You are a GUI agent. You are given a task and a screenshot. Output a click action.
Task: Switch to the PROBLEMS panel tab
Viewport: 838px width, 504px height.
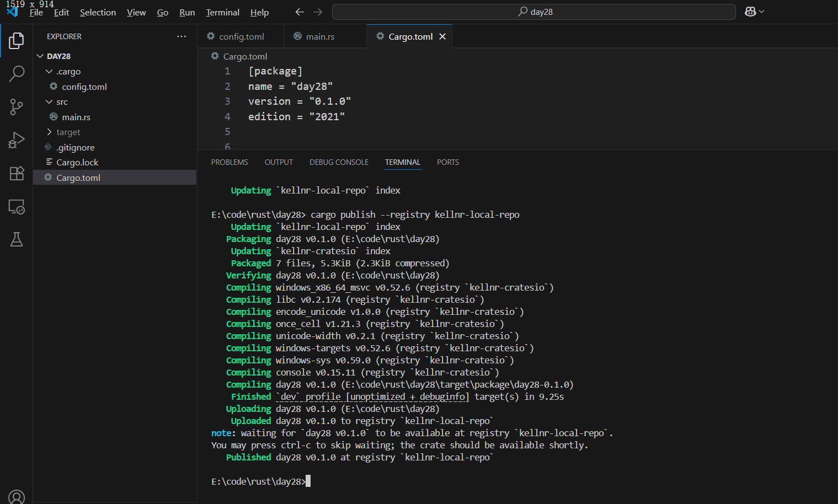click(229, 162)
